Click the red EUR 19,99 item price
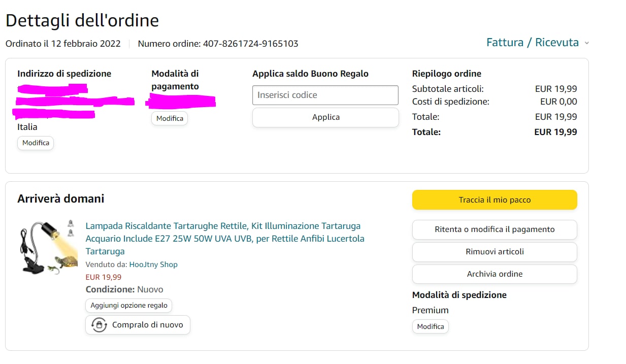 point(104,277)
